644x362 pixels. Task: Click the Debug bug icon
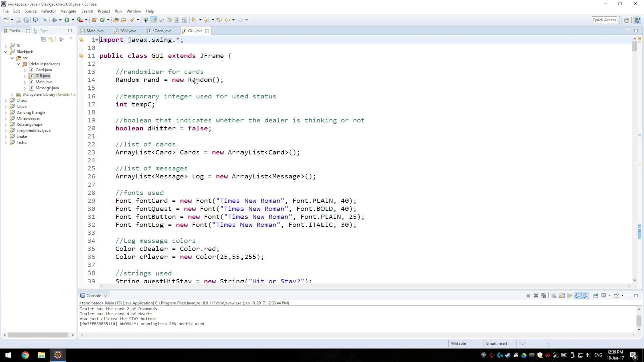[x=54, y=20]
